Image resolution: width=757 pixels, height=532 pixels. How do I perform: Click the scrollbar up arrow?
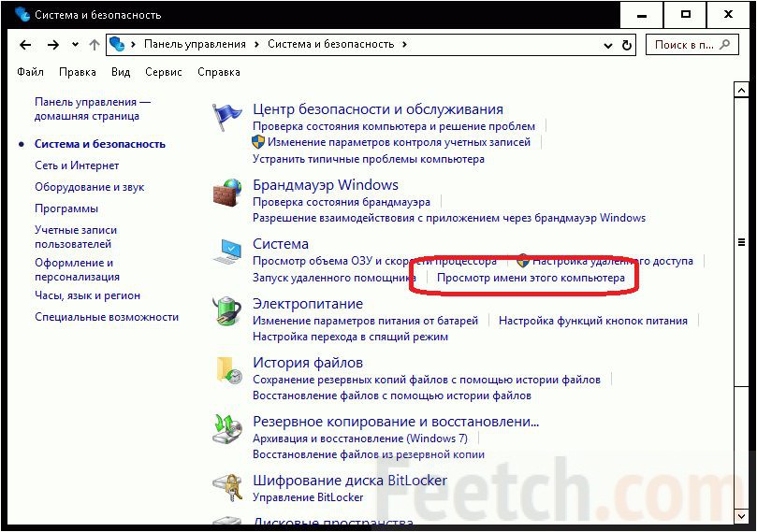tap(741, 90)
